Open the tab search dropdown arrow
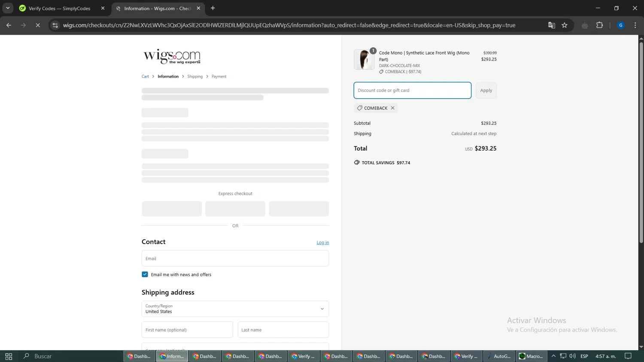Viewport: 644px width, 362px height. pyautogui.click(x=8, y=8)
